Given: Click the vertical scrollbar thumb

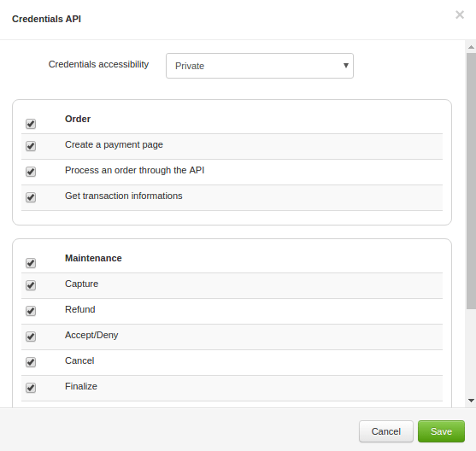Looking at the screenshot, I should pos(471,181).
